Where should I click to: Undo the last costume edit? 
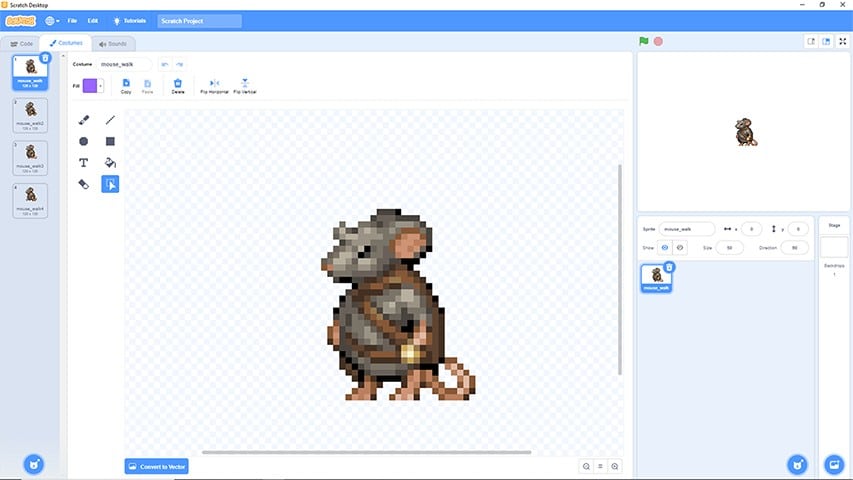tap(165, 64)
